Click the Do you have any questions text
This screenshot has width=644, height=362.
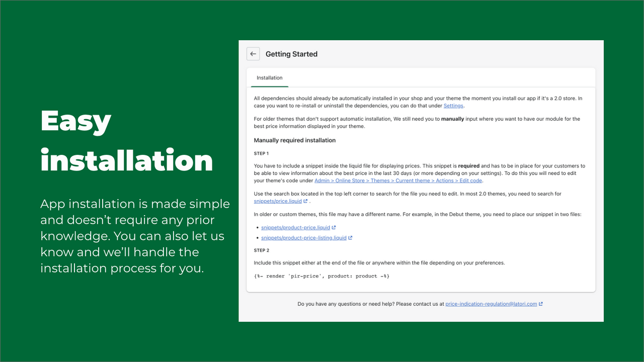tap(371, 304)
